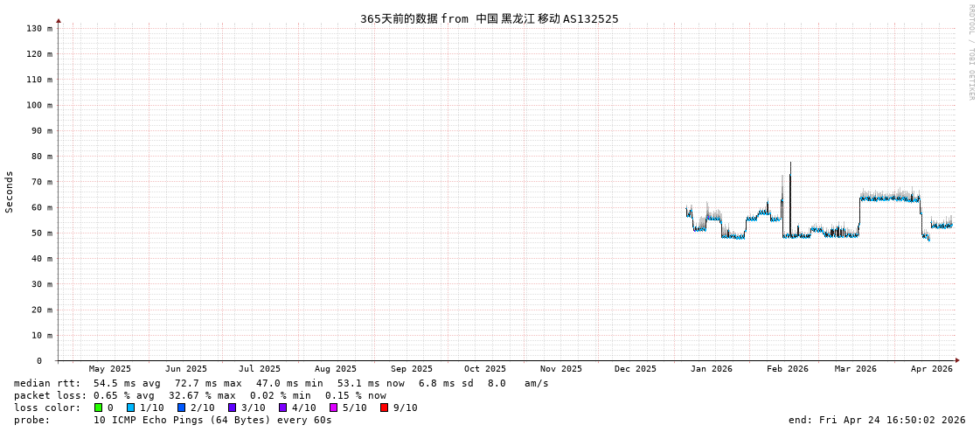Click the 'Feb 2026' x-axis label
This screenshot has width=980, height=432.
[788, 369]
